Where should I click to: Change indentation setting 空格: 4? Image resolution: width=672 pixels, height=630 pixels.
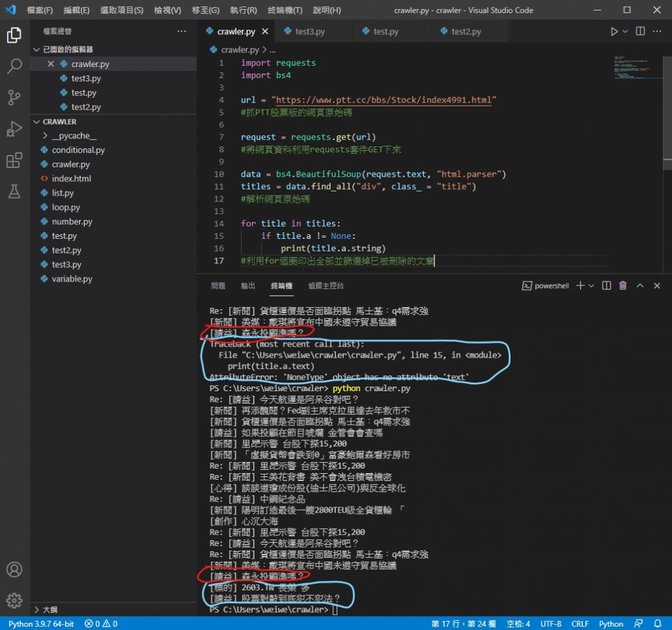[x=518, y=623]
